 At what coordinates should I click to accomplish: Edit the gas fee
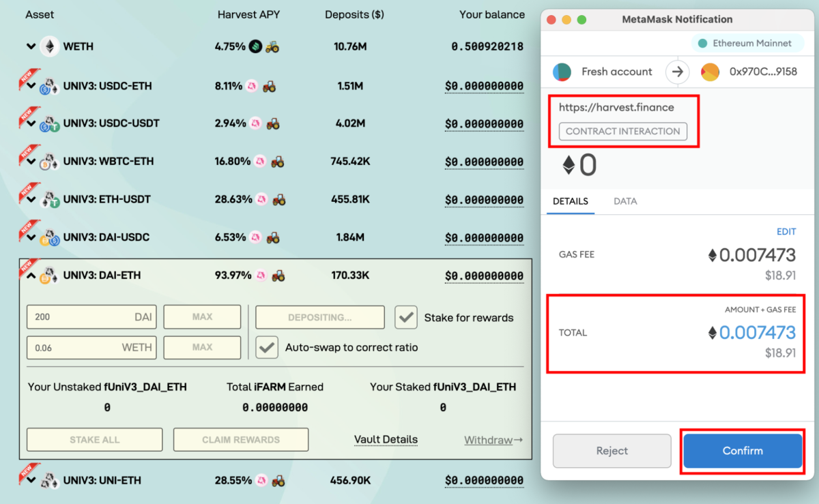click(x=786, y=232)
